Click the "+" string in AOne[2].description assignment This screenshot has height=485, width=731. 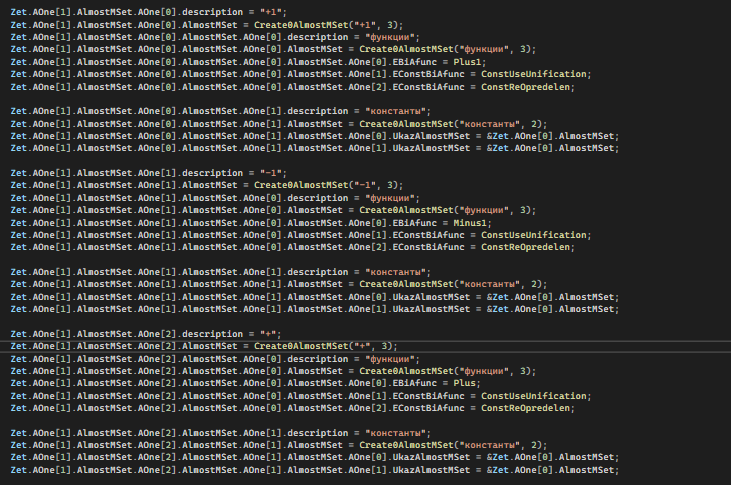coord(268,334)
